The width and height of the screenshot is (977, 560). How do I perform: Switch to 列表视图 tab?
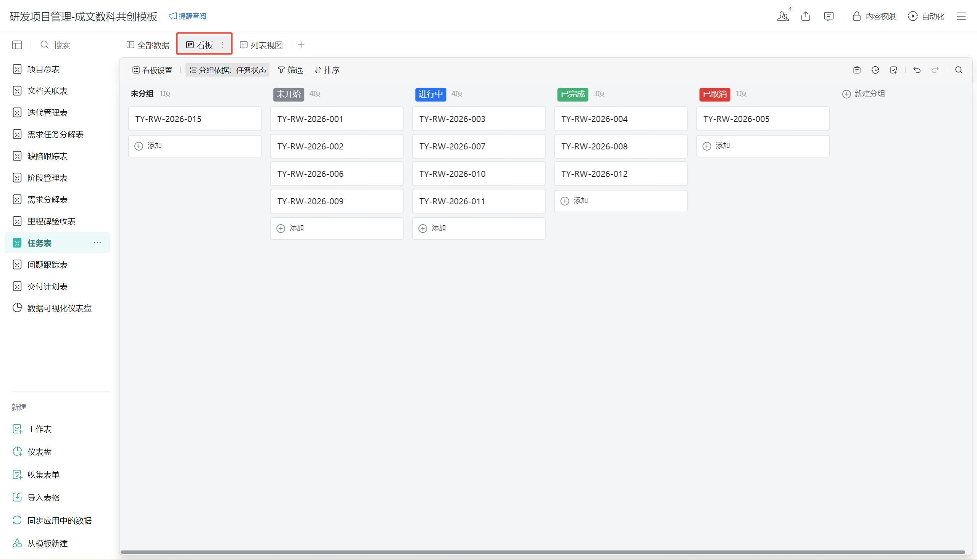[x=261, y=45]
